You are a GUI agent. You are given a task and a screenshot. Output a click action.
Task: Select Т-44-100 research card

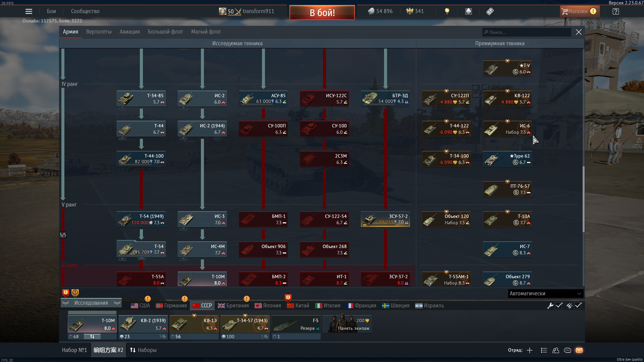pyautogui.click(x=141, y=159)
